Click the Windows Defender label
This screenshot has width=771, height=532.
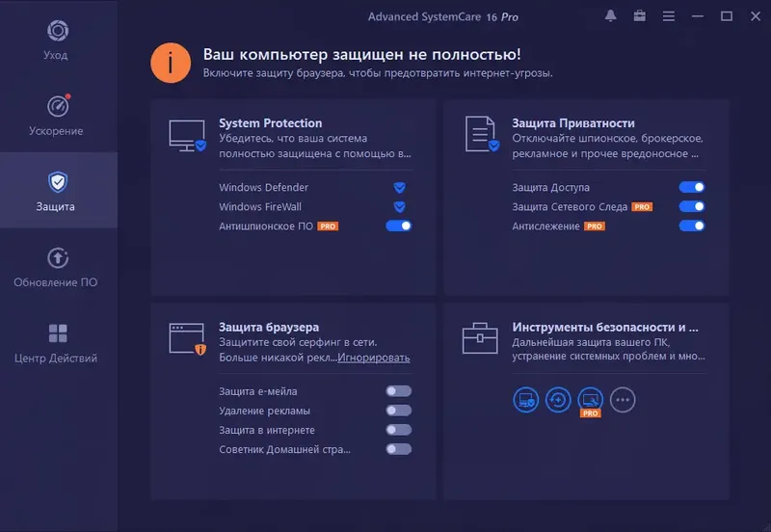tap(264, 187)
